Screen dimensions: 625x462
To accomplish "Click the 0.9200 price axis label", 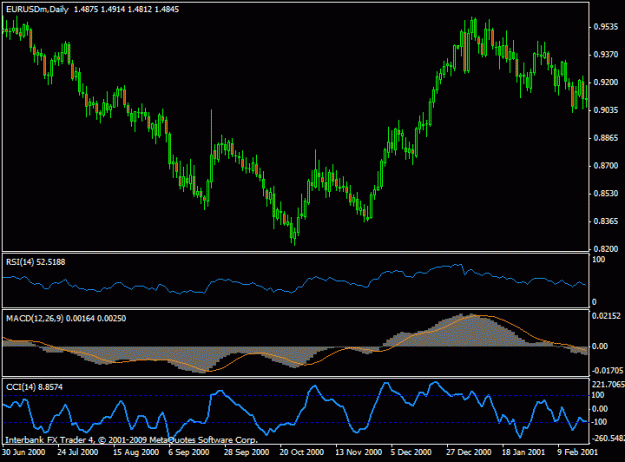I will point(606,83).
